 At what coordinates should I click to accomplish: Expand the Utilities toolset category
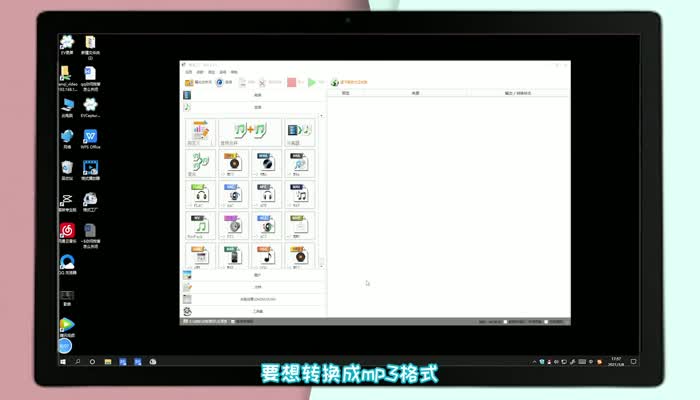tap(254, 311)
